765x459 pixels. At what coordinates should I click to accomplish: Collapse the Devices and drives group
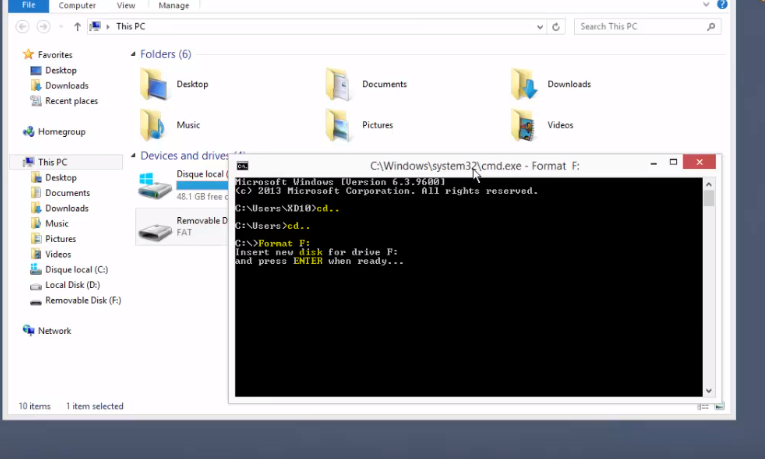click(x=133, y=156)
